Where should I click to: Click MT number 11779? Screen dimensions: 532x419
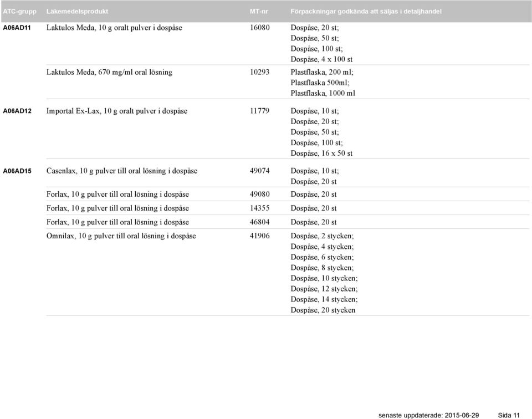click(x=260, y=111)
